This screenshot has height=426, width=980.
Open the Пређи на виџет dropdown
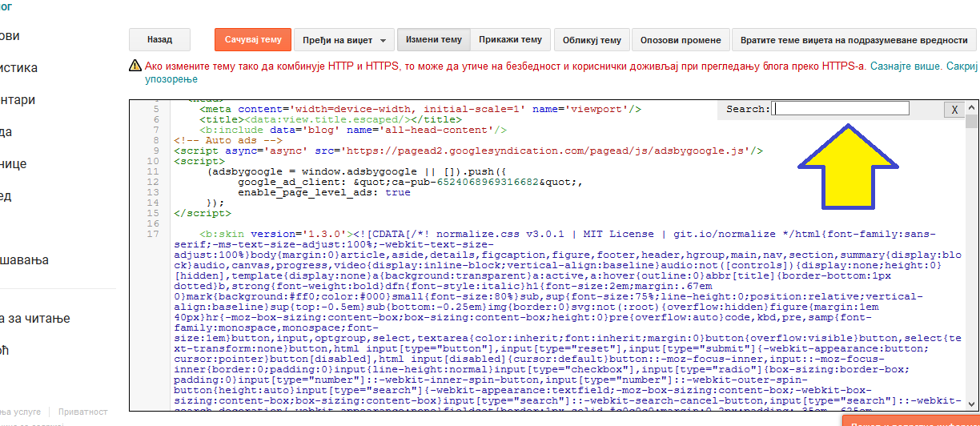pyautogui.click(x=344, y=39)
